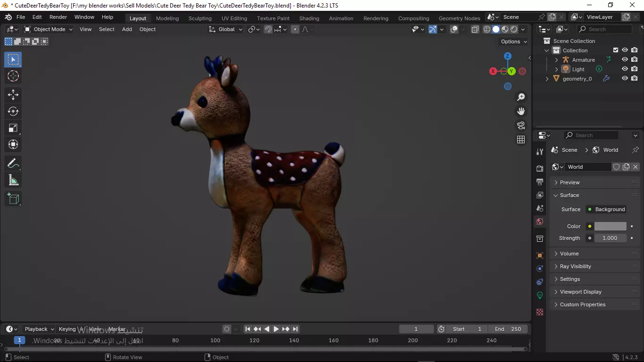Open the View Layer properties tab
644x362 pixels.
tap(540, 195)
